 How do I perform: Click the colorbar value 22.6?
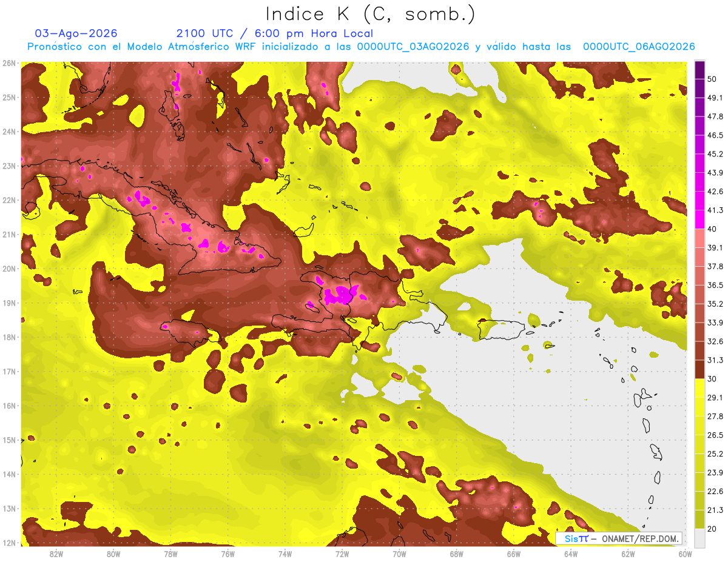(x=715, y=491)
